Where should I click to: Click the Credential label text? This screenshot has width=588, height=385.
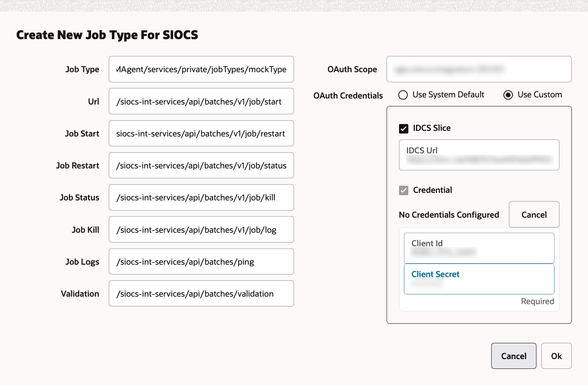tap(433, 190)
